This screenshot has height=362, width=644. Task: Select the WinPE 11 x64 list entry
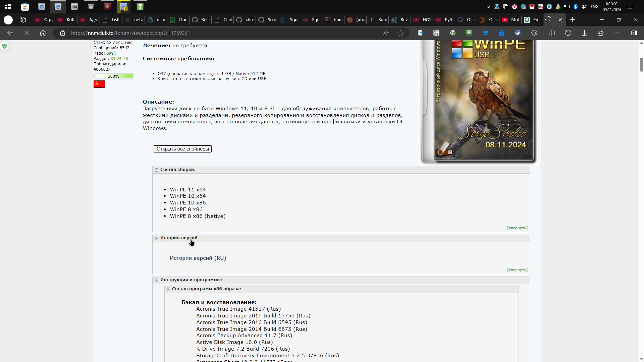point(187,190)
